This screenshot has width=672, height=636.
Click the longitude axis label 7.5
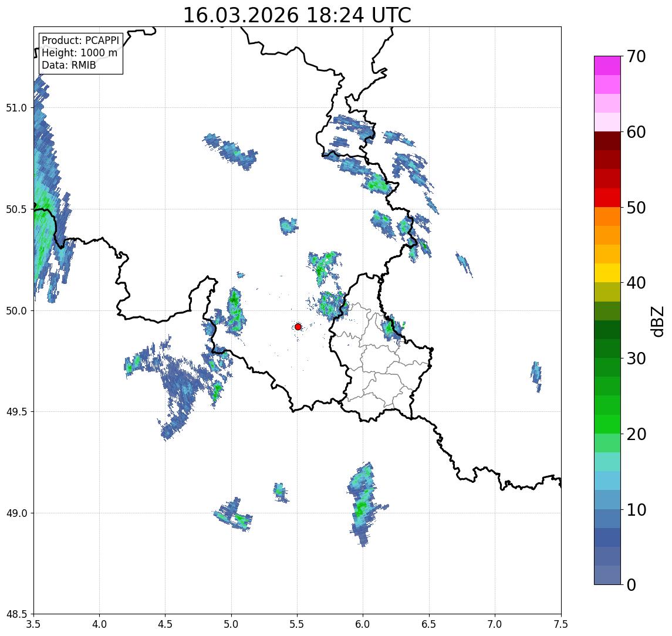561,624
